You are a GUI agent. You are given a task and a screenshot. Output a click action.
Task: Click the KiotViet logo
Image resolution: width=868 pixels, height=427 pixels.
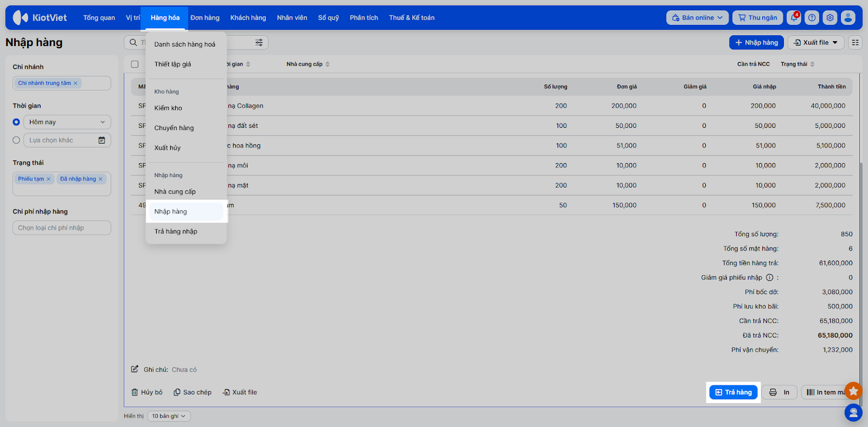(x=40, y=17)
